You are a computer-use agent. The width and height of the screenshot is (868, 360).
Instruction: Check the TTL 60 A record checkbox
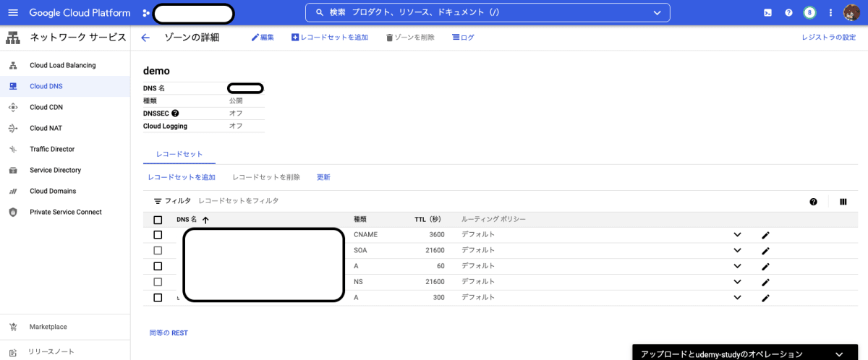point(158,266)
